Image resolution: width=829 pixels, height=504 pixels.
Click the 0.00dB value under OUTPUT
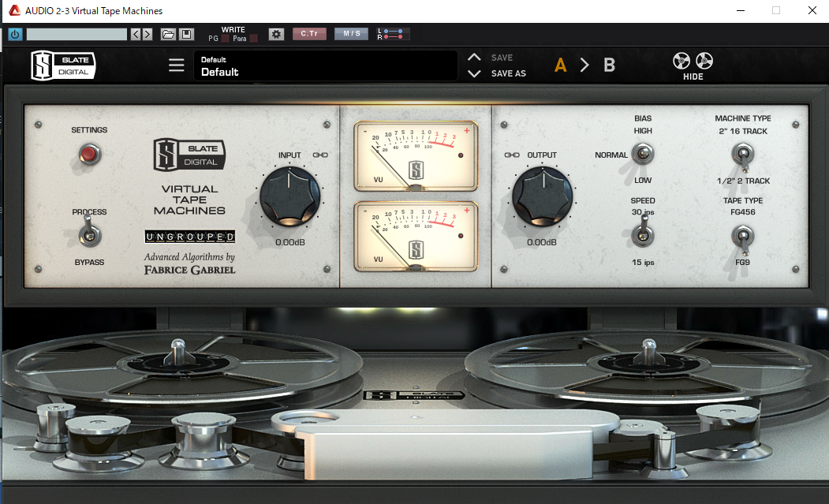542,242
